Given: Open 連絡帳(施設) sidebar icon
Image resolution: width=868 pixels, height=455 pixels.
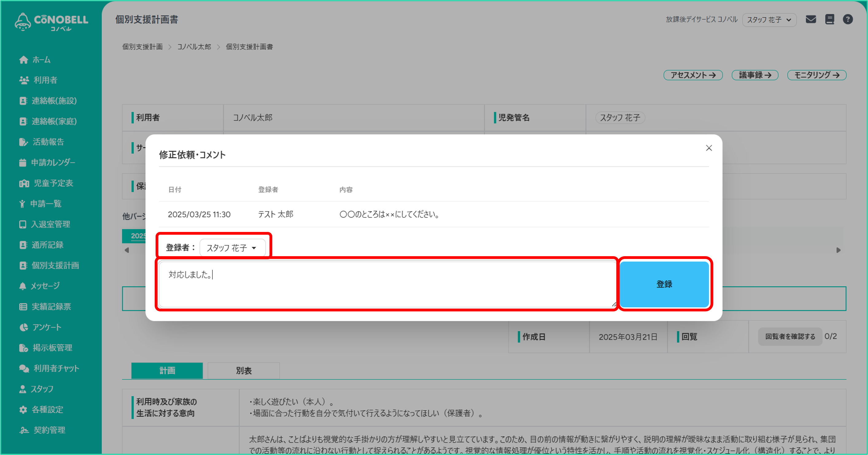Looking at the screenshot, I should pos(23,101).
